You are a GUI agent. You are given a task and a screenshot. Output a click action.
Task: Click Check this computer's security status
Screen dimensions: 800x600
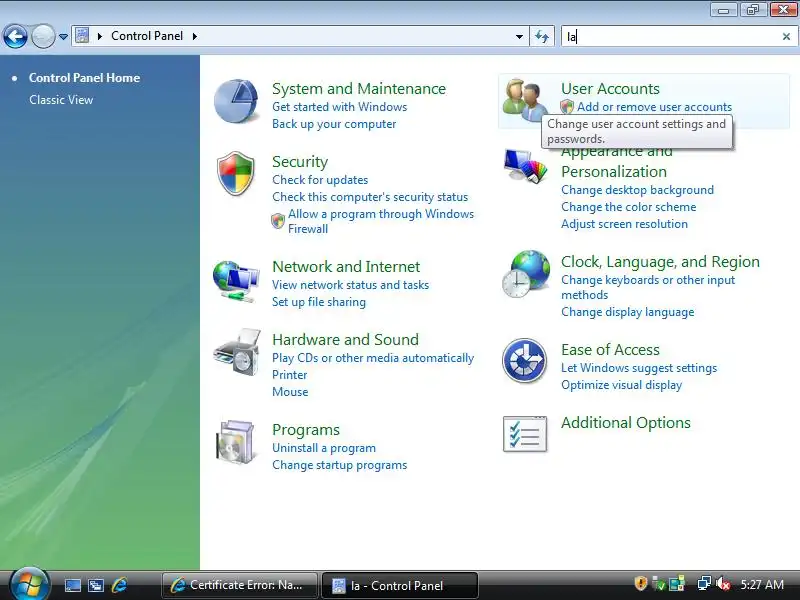click(370, 197)
